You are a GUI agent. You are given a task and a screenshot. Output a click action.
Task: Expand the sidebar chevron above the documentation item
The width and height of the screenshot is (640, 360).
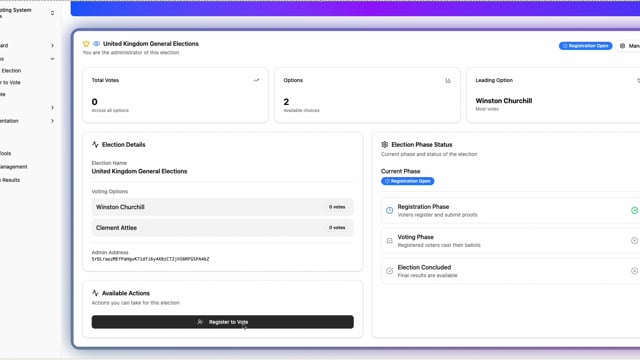(52, 107)
